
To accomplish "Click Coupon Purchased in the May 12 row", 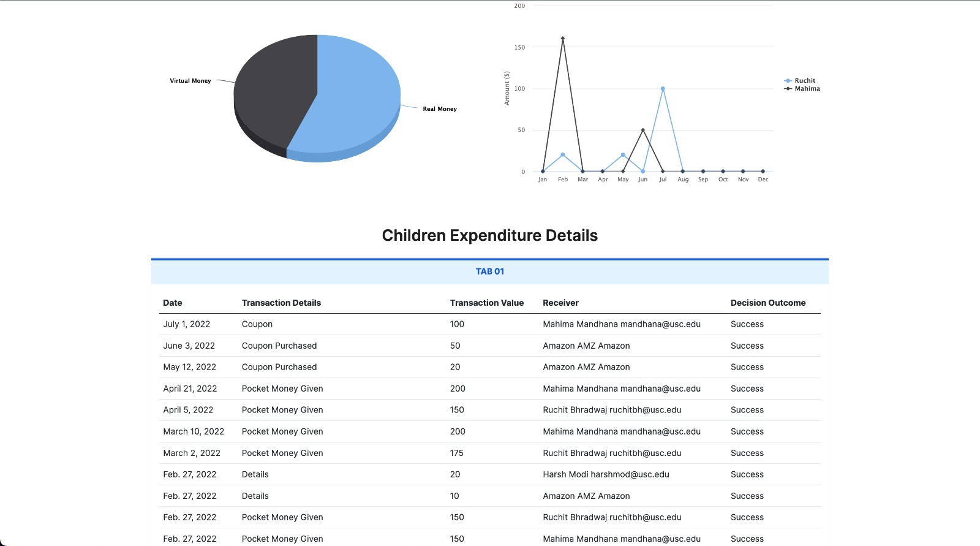I will pyautogui.click(x=279, y=367).
